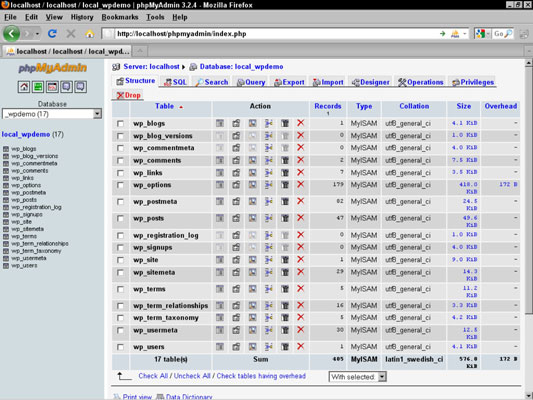Click the Insert icon for wp_options
Screen dimensions: 533x400
tap(269, 185)
